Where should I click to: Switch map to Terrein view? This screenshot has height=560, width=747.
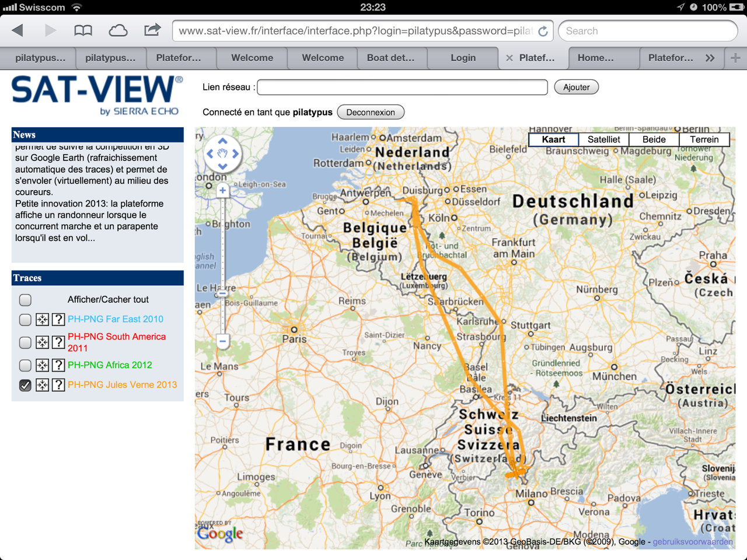(x=704, y=139)
